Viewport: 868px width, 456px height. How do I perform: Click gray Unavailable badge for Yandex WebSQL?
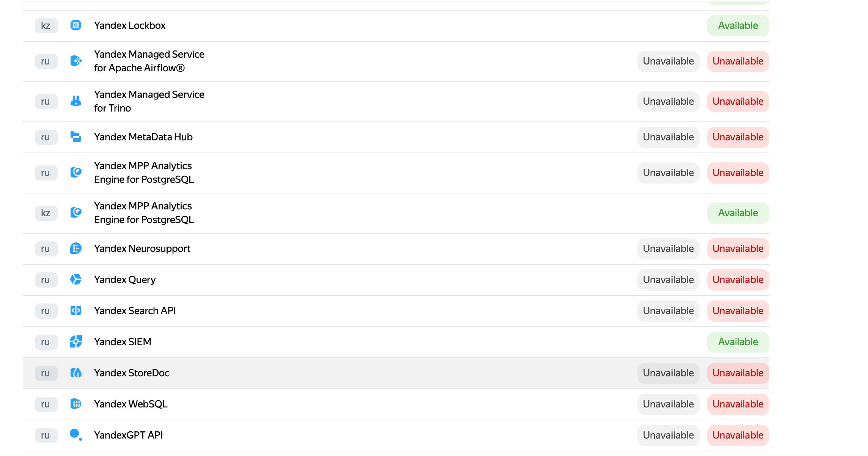pyautogui.click(x=668, y=404)
